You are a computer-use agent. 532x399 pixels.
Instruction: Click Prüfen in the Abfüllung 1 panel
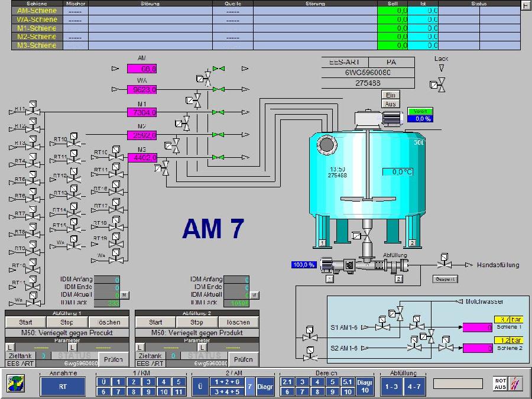tap(113, 359)
